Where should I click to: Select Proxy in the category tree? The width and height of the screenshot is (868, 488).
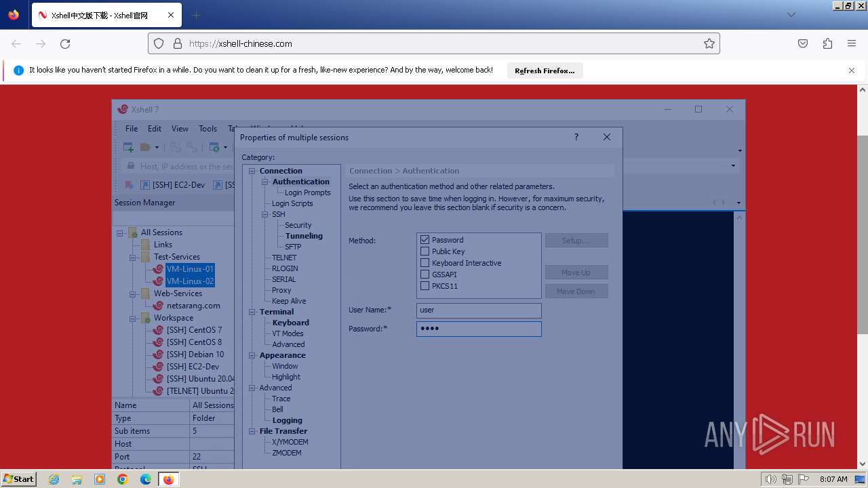pyautogui.click(x=281, y=290)
